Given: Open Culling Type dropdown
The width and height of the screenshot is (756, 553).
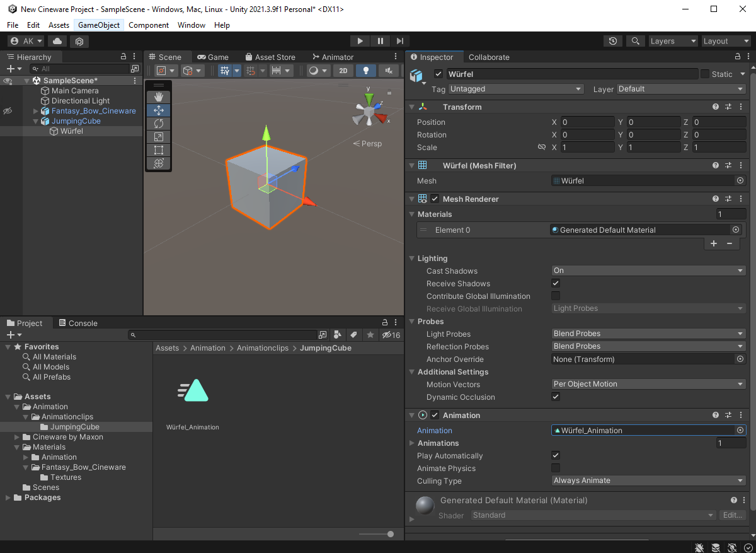Looking at the screenshot, I should 649,480.
